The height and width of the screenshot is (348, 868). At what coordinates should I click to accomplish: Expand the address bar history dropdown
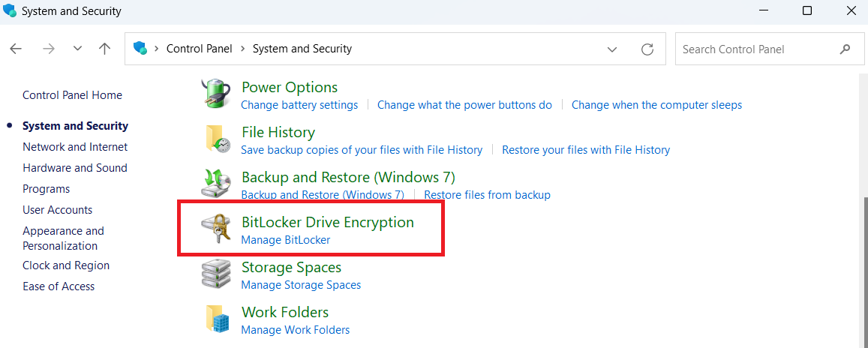611,49
